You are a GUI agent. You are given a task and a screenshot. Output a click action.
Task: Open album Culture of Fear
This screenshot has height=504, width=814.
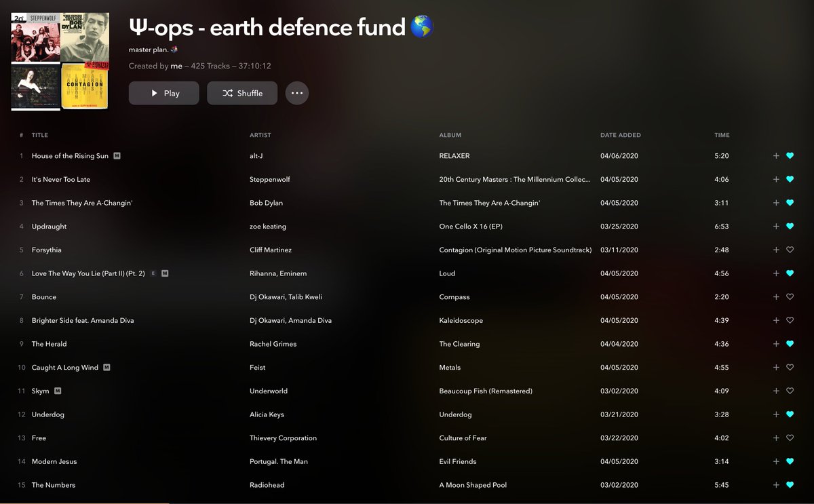tap(463, 438)
